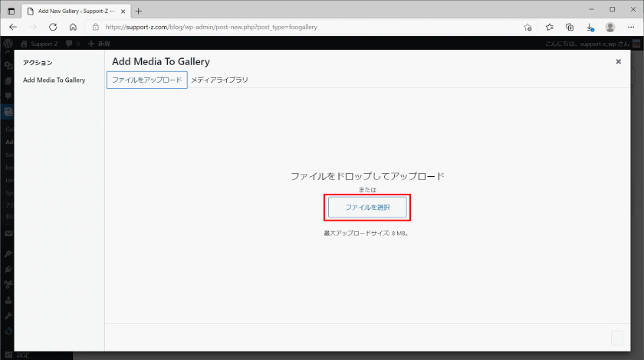Click the ファイルを選択 button
Image resolution: width=644 pixels, height=360 pixels.
[x=367, y=208]
